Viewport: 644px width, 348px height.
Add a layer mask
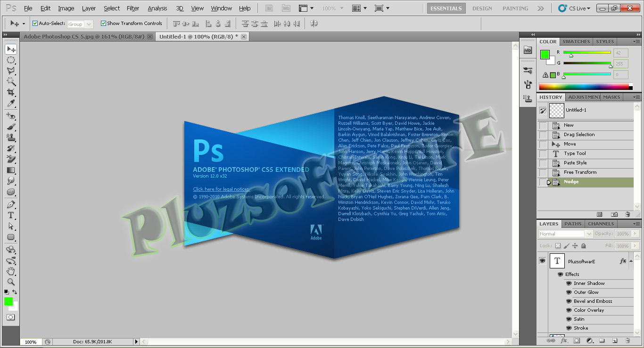coord(576,340)
